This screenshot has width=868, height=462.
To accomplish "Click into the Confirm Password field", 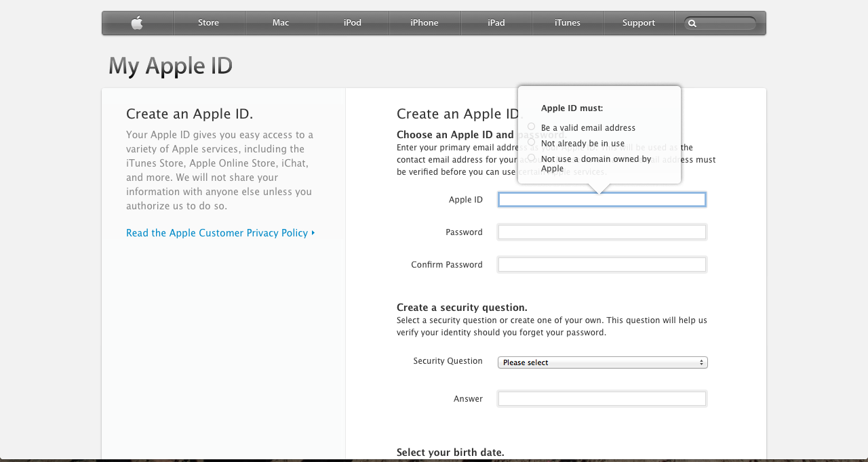I will coord(602,265).
